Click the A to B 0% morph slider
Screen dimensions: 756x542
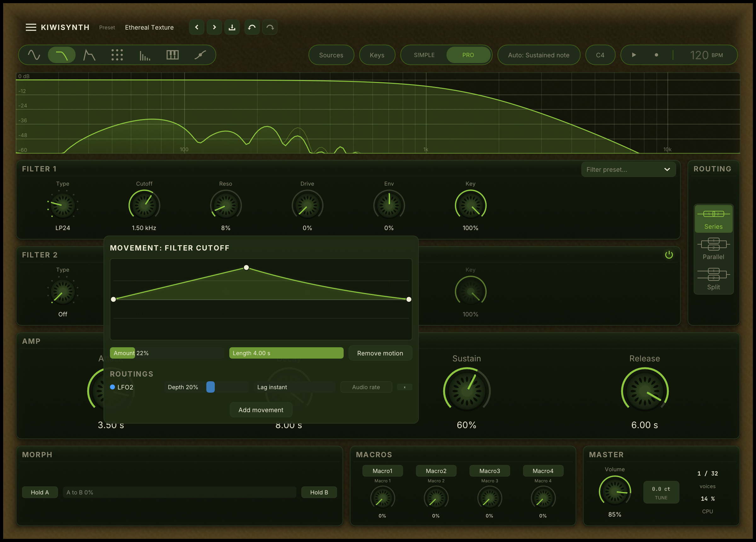(179, 492)
